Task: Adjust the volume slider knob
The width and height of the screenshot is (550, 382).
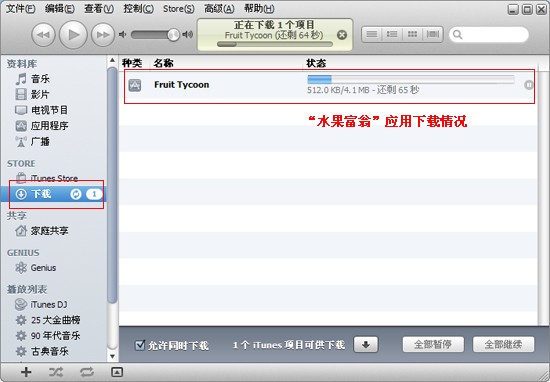Action: pyautogui.click(x=173, y=34)
